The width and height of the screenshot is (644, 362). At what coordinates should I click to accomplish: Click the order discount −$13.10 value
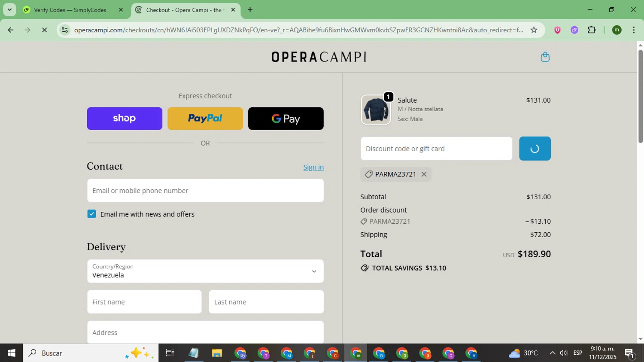point(538,222)
